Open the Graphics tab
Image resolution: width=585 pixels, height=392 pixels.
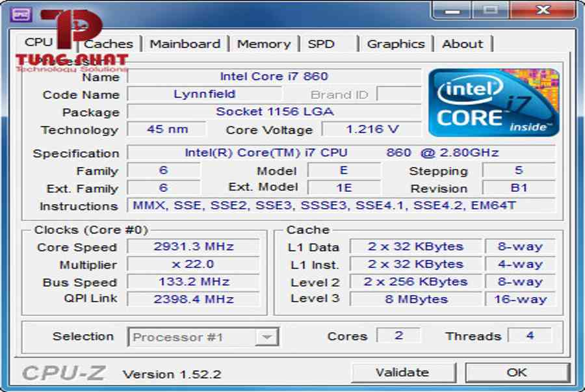click(x=396, y=44)
